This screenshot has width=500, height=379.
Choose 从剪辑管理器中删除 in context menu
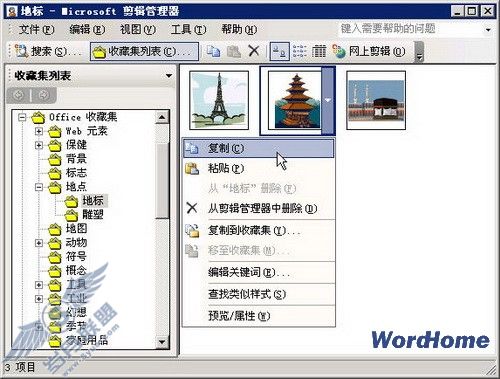pyautogui.click(x=259, y=209)
